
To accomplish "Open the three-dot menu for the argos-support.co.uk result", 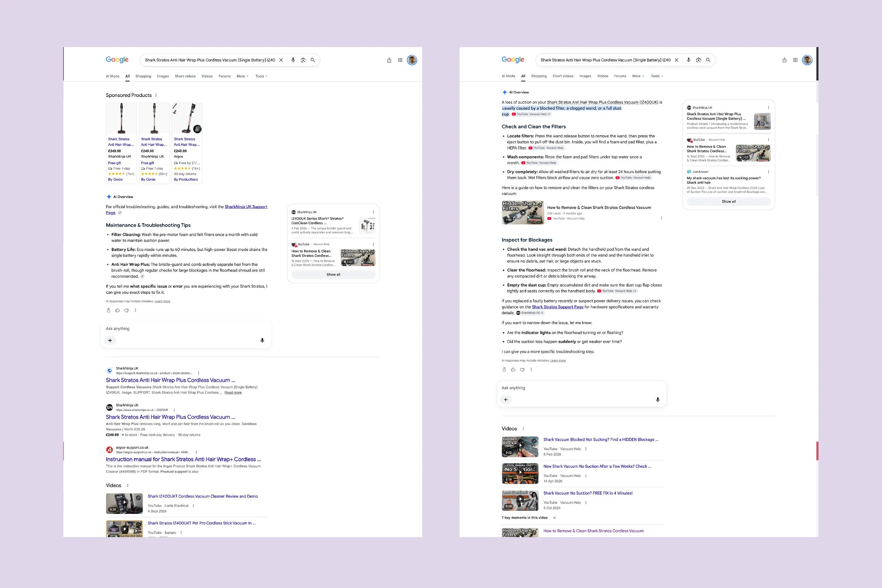I will coord(197,453).
